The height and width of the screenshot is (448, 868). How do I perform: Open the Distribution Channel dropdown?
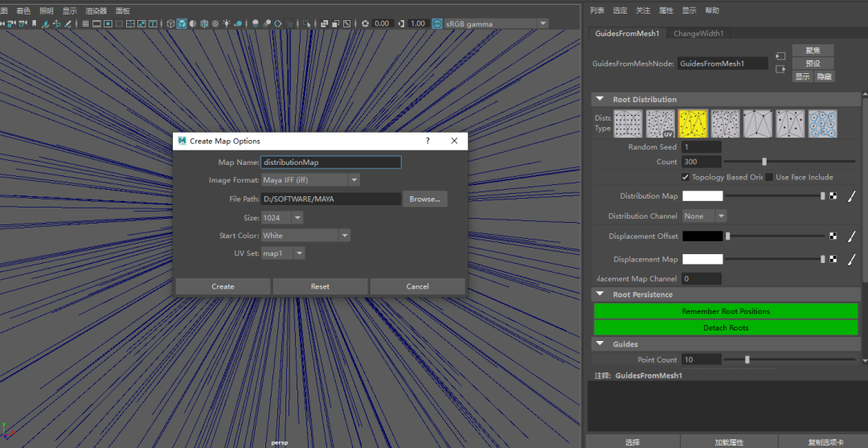(x=705, y=216)
